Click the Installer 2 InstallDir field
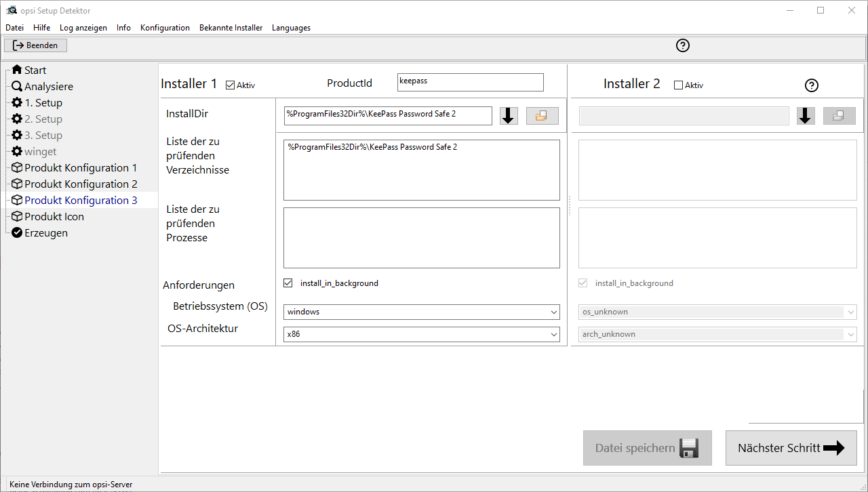 pos(684,116)
